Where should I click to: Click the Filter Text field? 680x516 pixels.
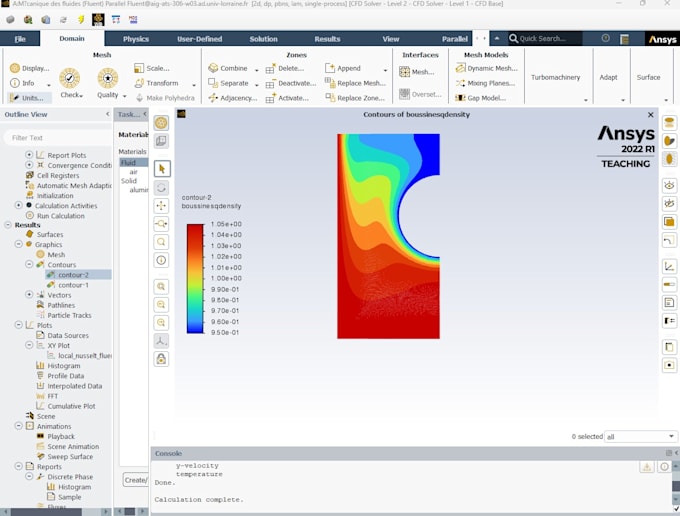pyautogui.click(x=57, y=137)
